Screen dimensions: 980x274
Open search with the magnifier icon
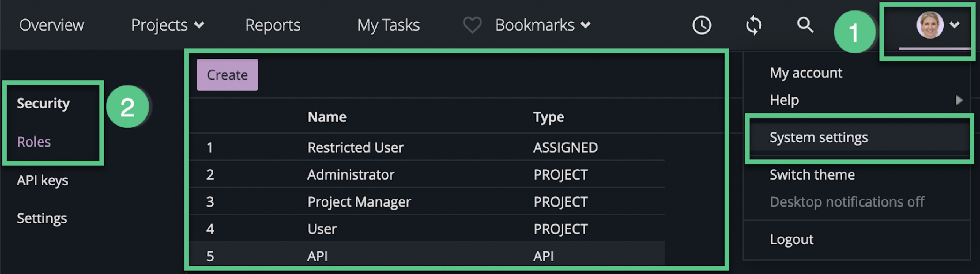805,25
